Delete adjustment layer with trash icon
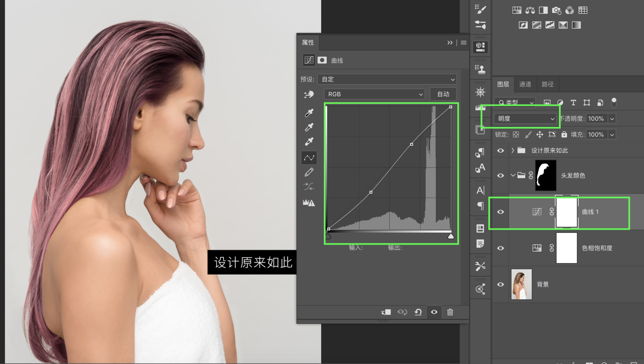This screenshot has height=364, width=644. coord(450,312)
